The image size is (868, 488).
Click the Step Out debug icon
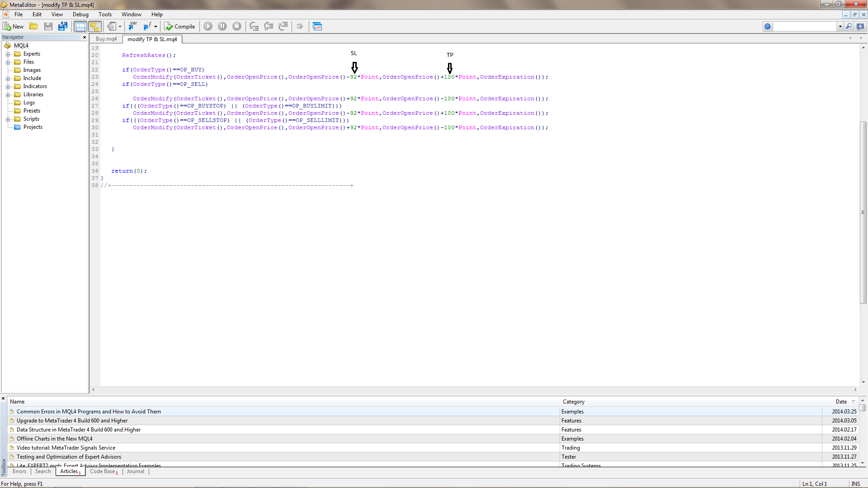[283, 27]
